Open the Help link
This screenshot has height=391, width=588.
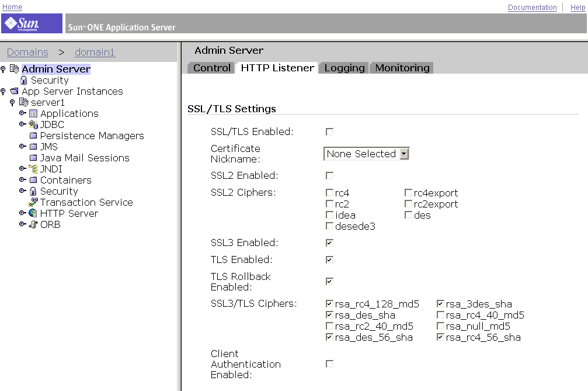pos(577,8)
